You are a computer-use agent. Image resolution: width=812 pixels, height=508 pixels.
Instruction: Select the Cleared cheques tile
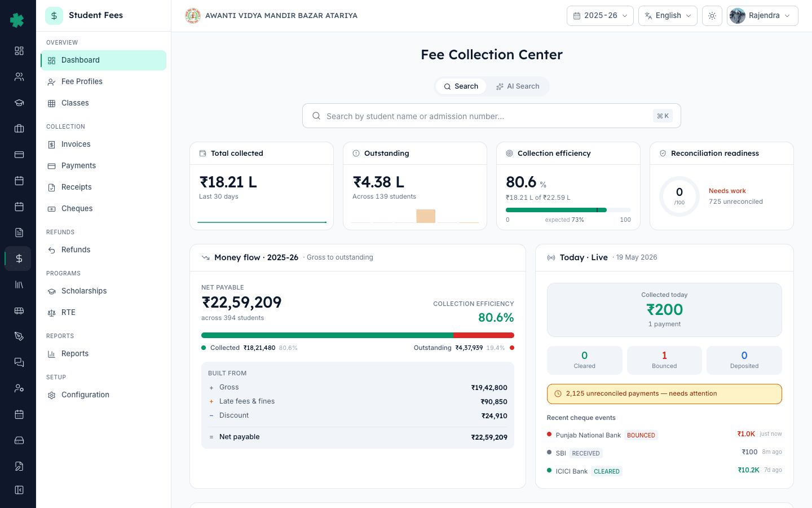click(585, 360)
